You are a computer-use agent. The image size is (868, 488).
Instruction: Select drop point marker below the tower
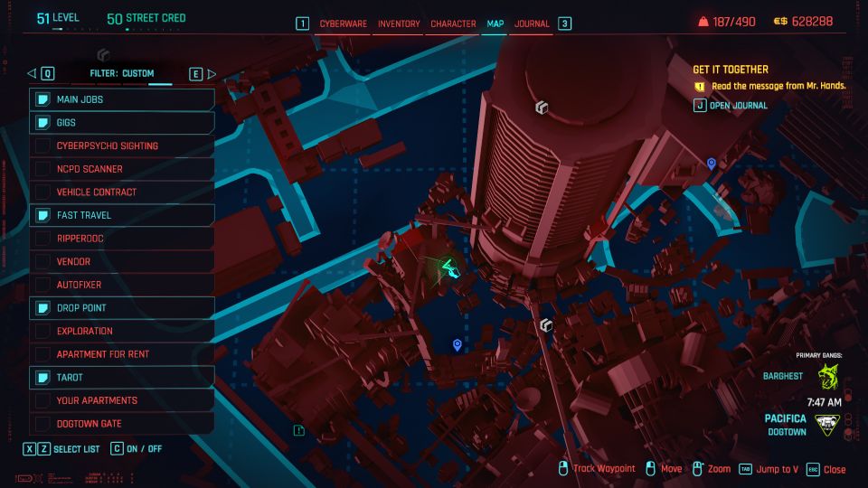click(546, 325)
